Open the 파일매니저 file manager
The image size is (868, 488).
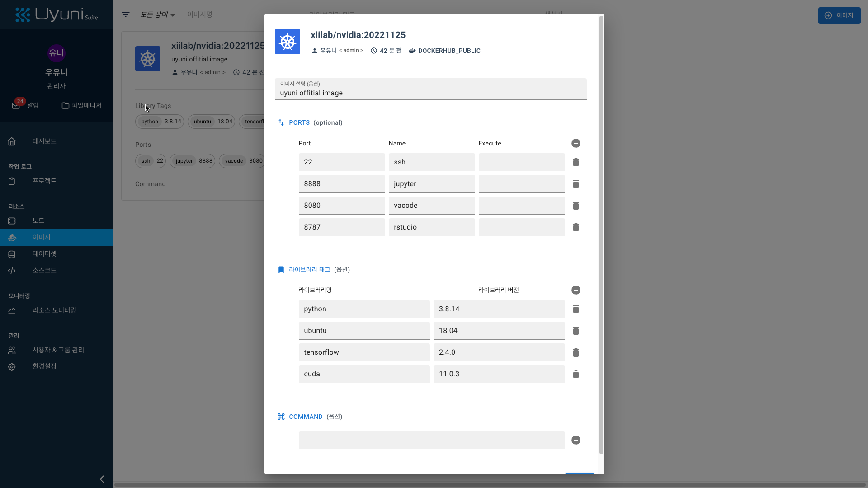(82, 105)
